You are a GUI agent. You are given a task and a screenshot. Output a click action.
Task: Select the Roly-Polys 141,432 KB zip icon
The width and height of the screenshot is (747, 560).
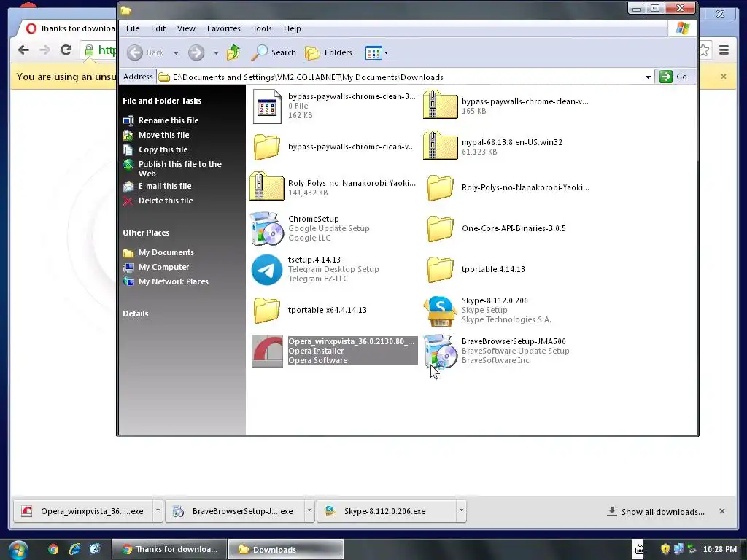click(x=267, y=187)
